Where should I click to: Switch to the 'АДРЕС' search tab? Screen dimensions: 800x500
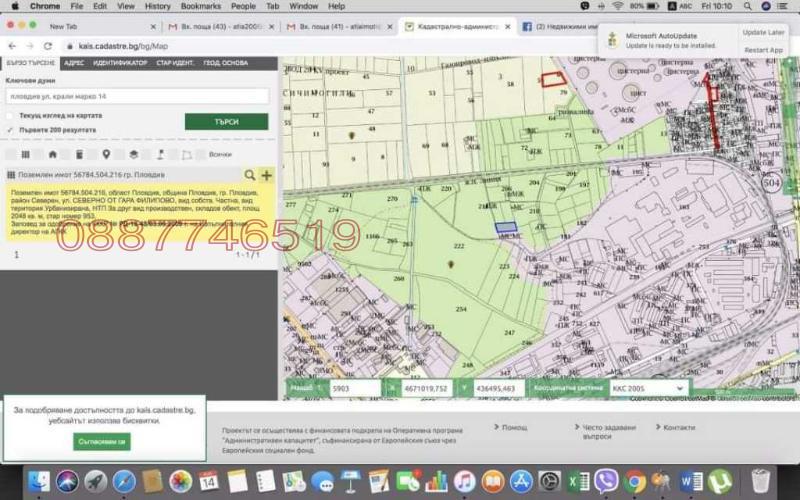(x=73, y=63)
